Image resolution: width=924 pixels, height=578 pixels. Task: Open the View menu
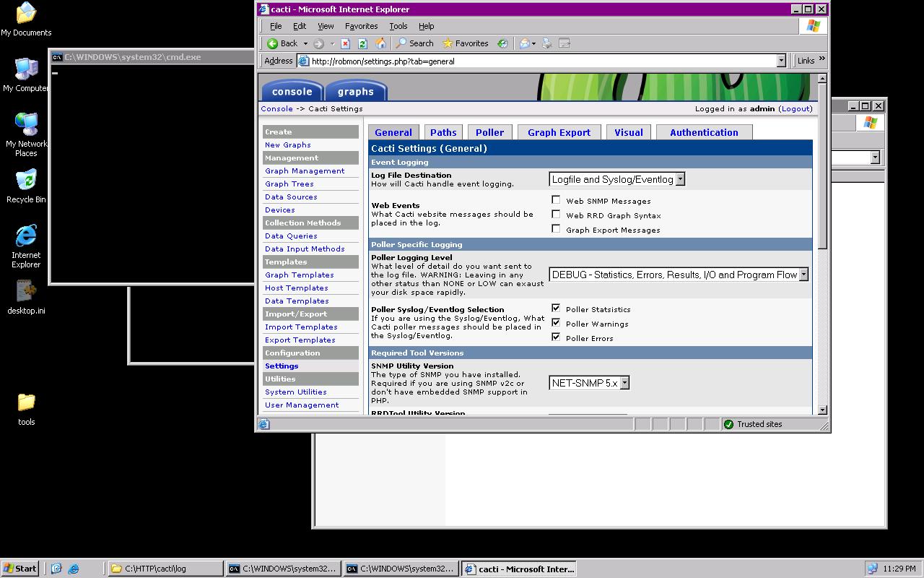(x=326, y=26)
